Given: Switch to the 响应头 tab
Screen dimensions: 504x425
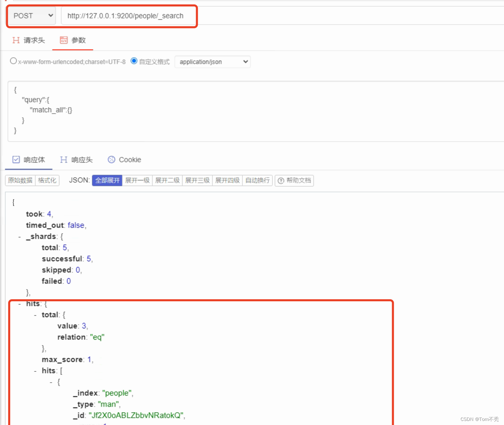Looking at the screenshot, I should coord(76,160).
